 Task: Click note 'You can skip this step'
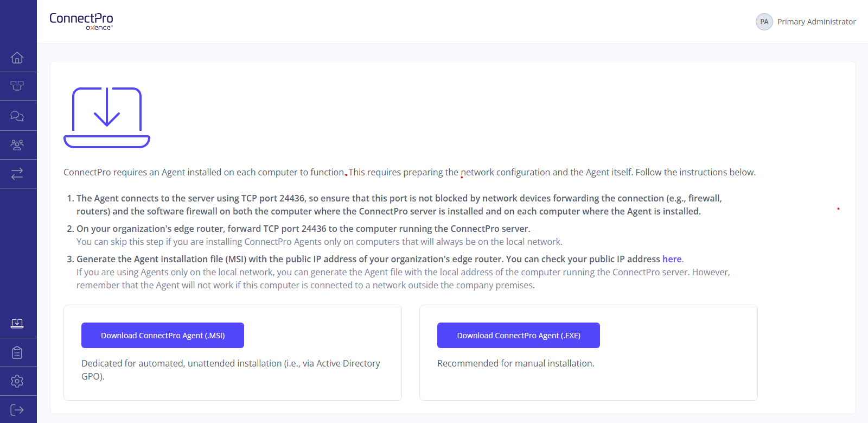(320, 242)
